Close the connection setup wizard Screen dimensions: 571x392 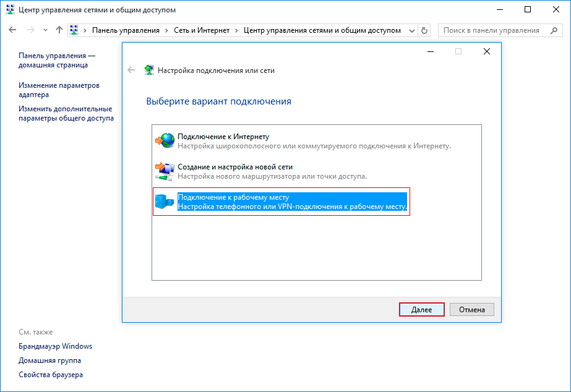(x=486, y=52)
